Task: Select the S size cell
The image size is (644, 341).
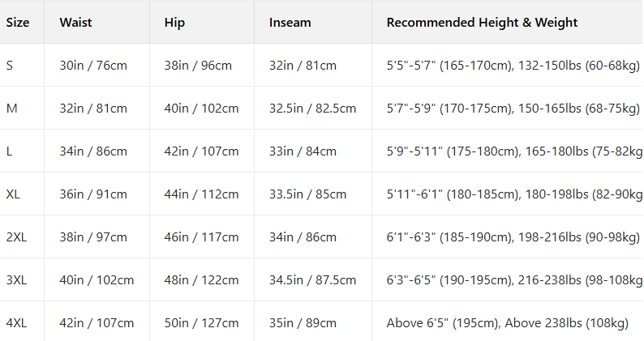Action: pyautogui.click(x=10, y=66)
